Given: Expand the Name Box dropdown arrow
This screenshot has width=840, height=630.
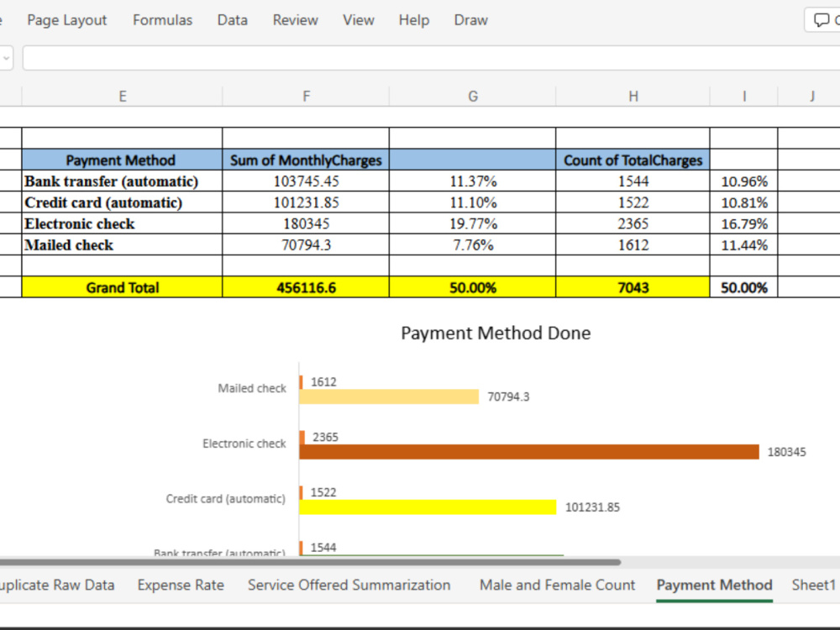Looking at the screenshot, I should coord(6,58).
